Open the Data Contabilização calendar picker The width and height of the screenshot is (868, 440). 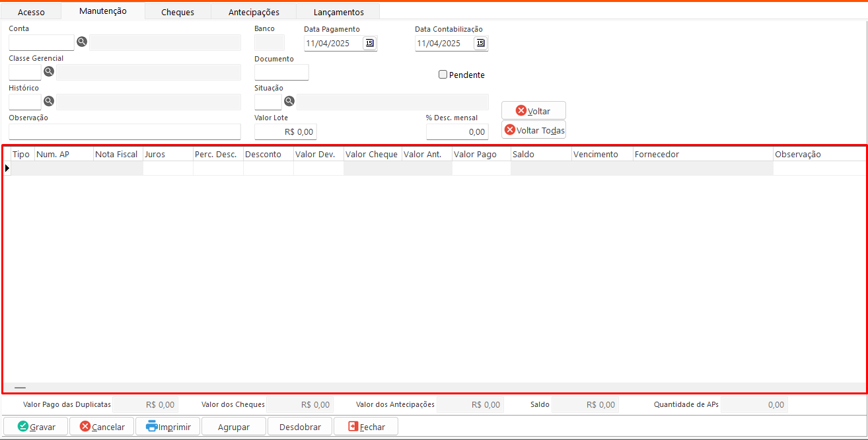click(481, 43)
